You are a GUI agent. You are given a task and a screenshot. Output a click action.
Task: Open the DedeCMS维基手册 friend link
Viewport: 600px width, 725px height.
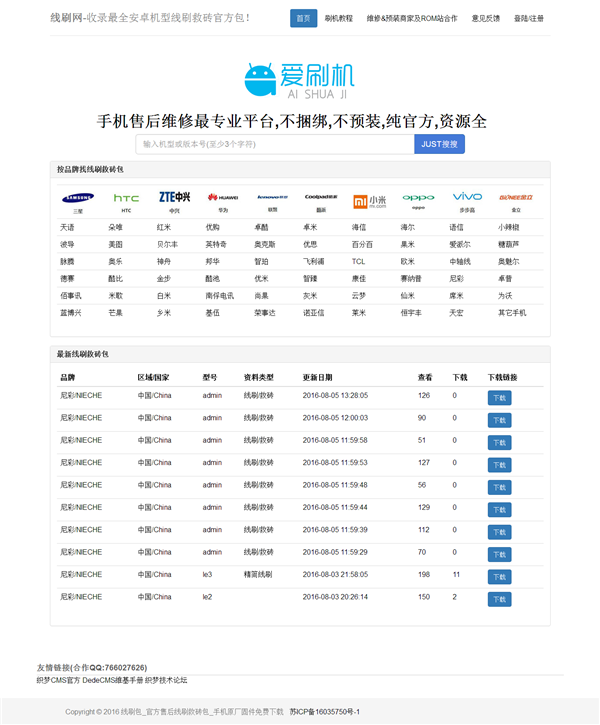pos(113,681)
